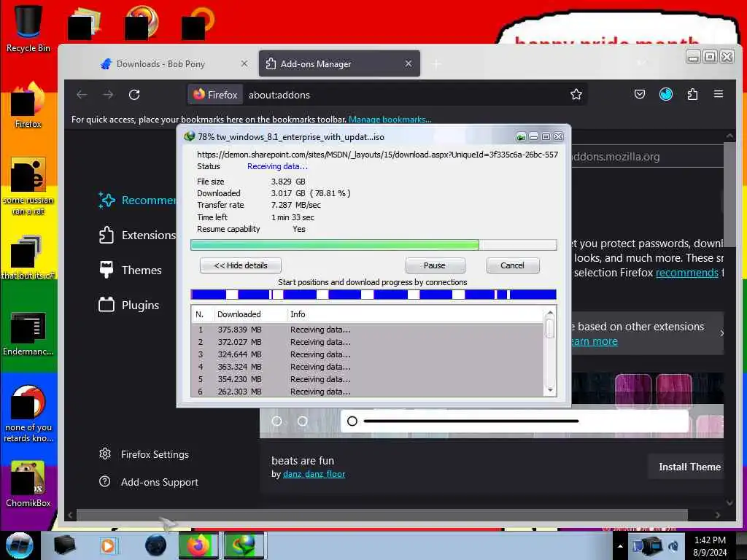747x560 pixels.
Task: Click the green download progress bar
Action: tap(373, 245)
